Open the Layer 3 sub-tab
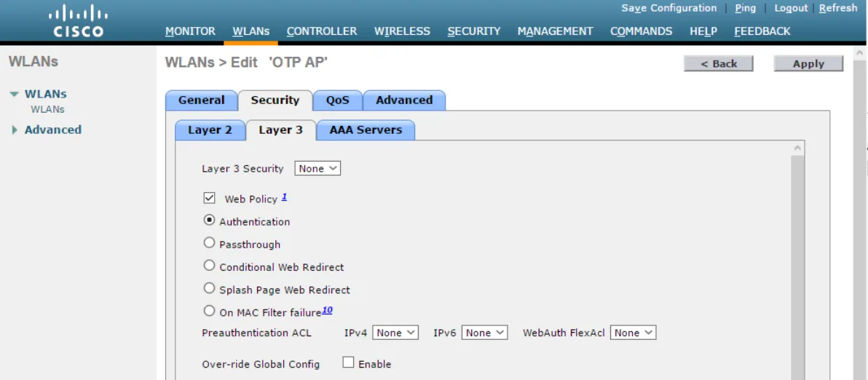This screenshot has width=868, height=380. [280, 130]
